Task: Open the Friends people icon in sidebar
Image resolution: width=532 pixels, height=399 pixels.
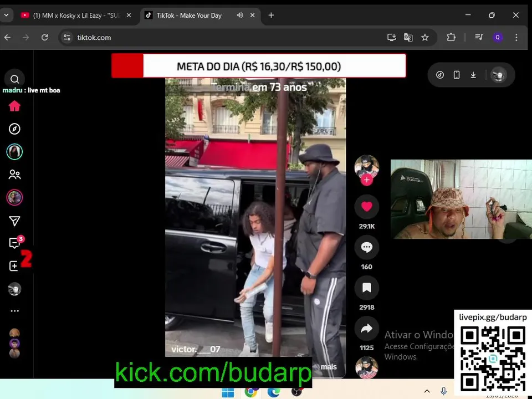Action: (x=14, y=175)
